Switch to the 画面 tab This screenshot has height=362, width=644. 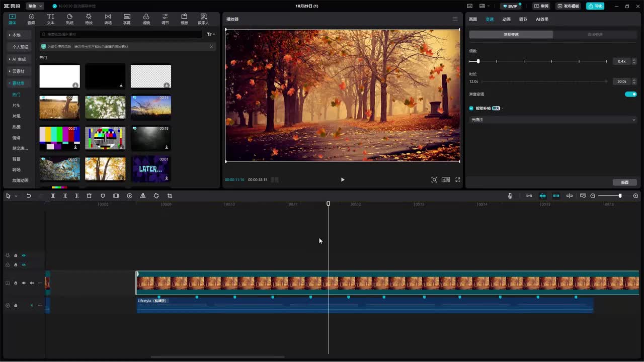coord(473,19)
